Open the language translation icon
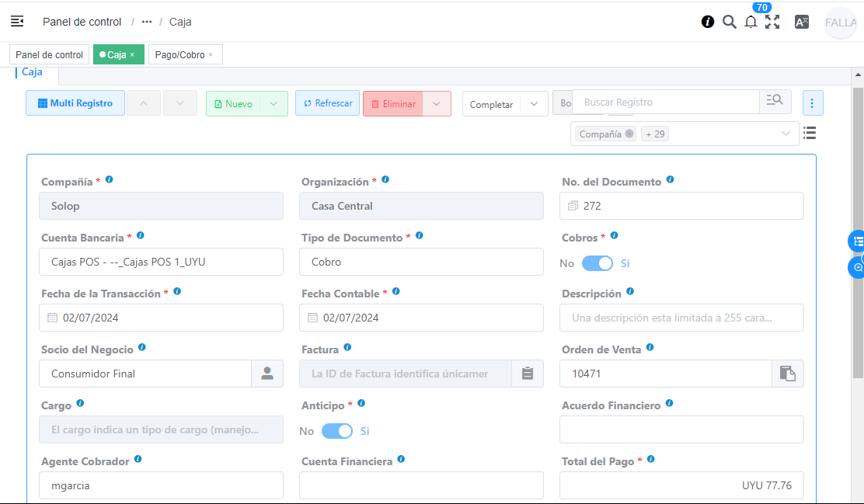Screen dimensions: 864x504 tap(801, 22)
